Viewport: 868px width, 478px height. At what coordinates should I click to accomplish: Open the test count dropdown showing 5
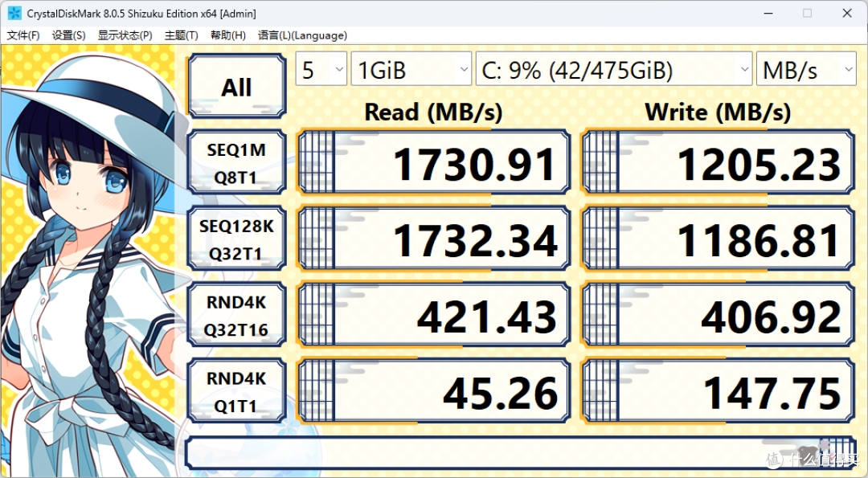(x=321, y=69)
